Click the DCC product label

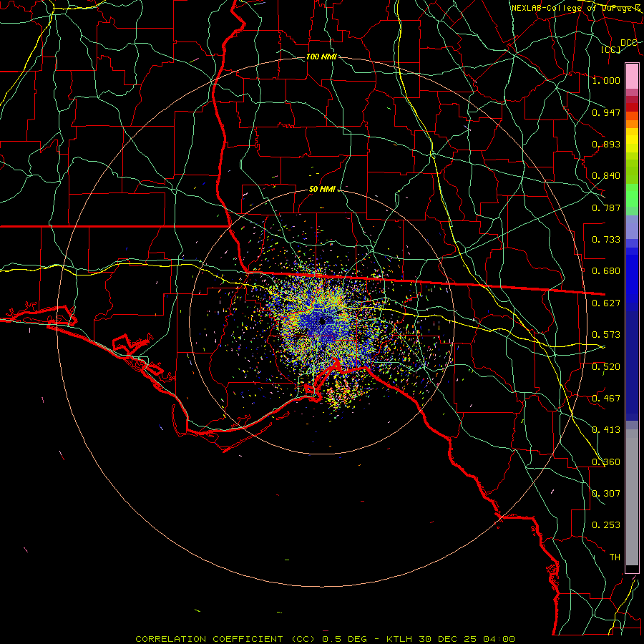[629, 43]
